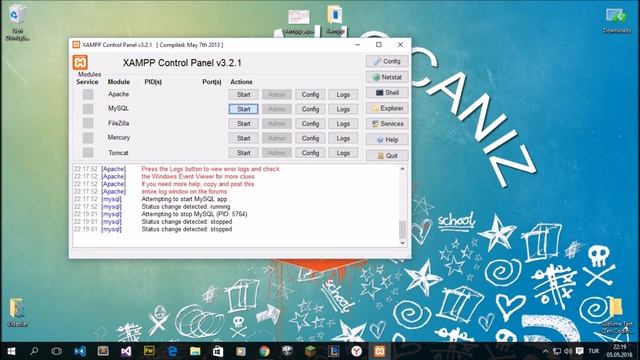
Task: Open taskbar search magnifier
Action: pyautogui.click(x=34, y=351)
